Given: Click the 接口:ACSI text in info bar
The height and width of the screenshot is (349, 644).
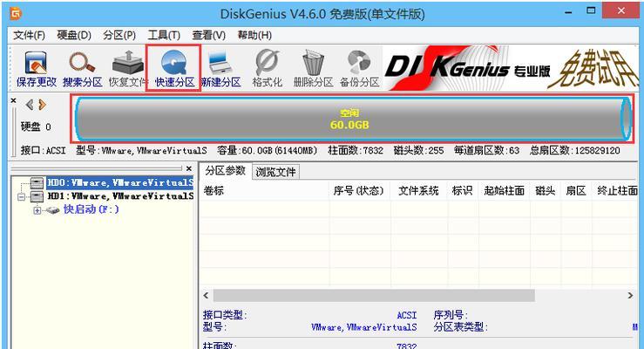Looking at the screenshot, I should [x=43, y=150].
